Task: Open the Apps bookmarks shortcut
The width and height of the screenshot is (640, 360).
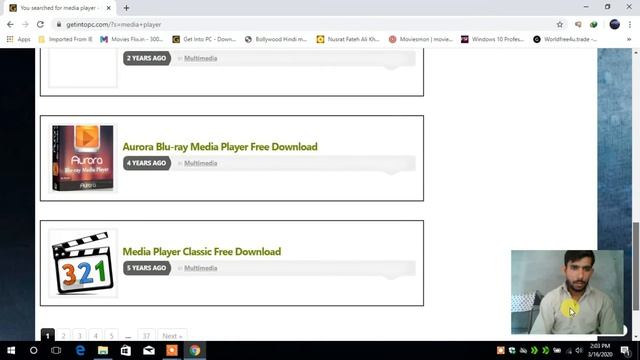Action: click(x=19, y=39)
